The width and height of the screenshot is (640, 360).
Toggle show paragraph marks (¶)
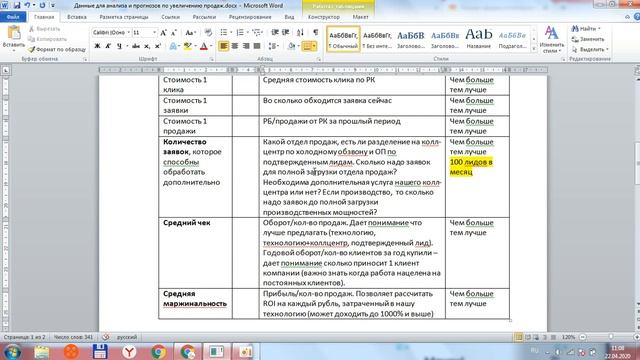pos(316,33)
